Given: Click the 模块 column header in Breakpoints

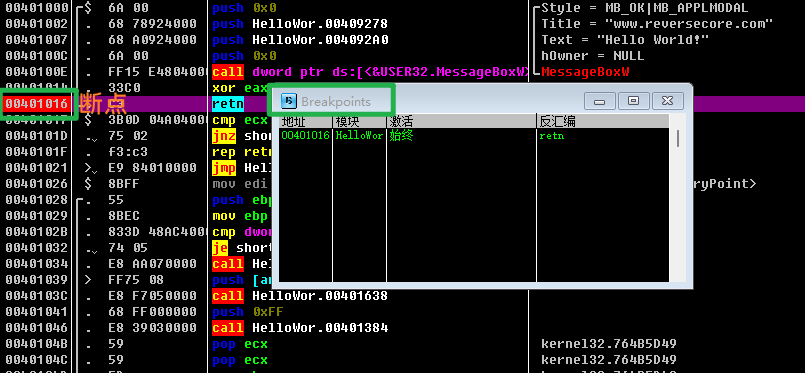Looking at the screenshot, I should pos(359,122).
